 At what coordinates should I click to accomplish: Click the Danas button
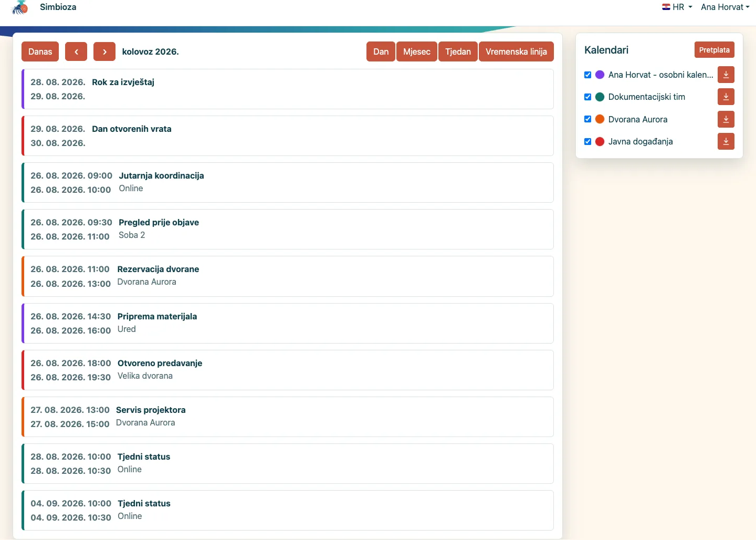(40, 51)
